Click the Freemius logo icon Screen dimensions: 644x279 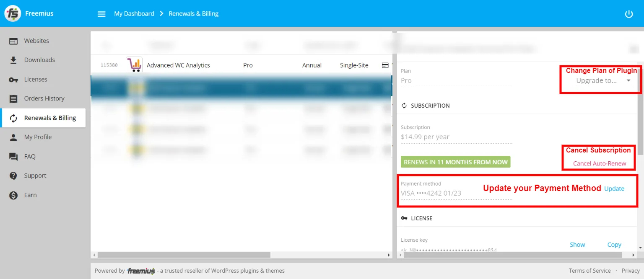click(13, 13)
